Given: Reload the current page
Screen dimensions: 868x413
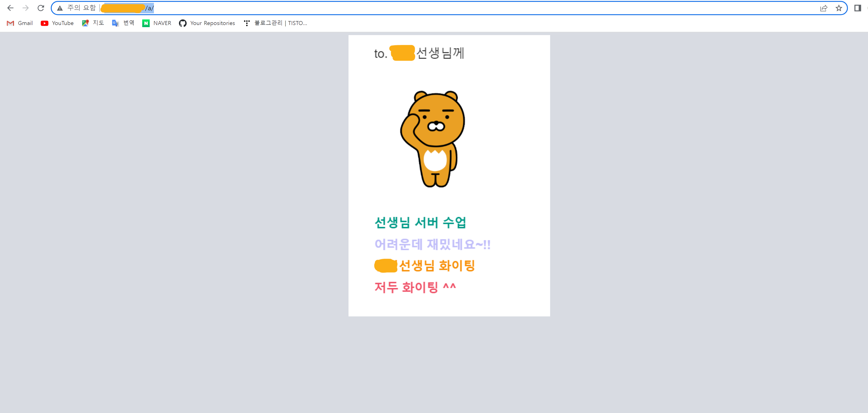Looking at the screenshot, I should tap(41, 8).
